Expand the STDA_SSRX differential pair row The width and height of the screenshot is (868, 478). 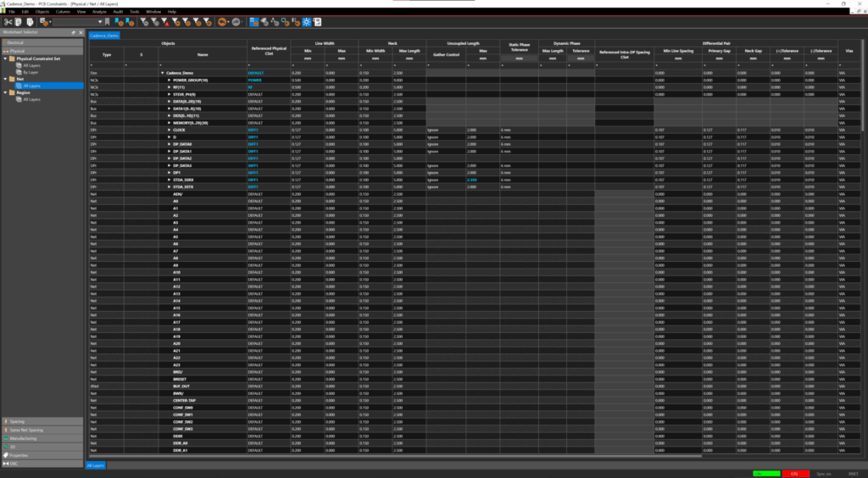coord(170,180)
